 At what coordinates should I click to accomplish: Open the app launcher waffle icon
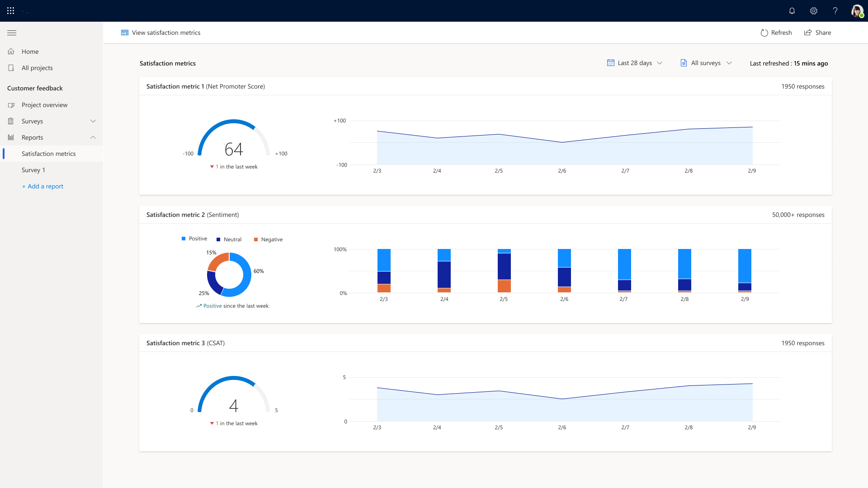tap(11, 11)
